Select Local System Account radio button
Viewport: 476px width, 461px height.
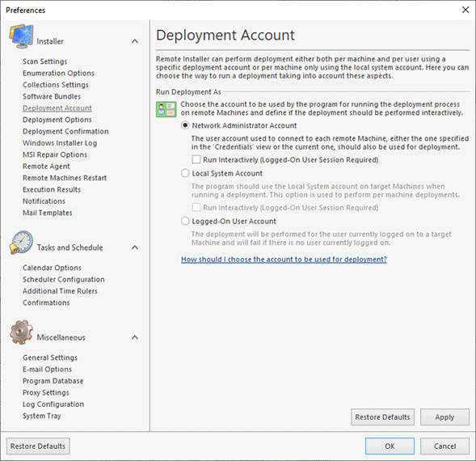[x=185, y=173]
